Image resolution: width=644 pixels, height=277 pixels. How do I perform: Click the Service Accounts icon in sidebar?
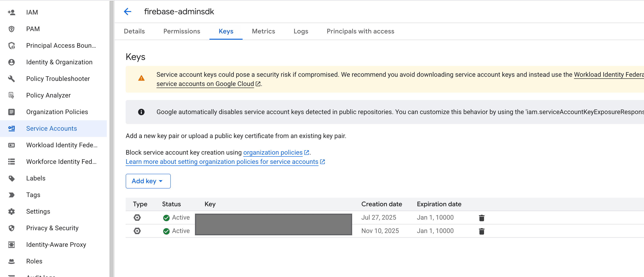[12, 128]
